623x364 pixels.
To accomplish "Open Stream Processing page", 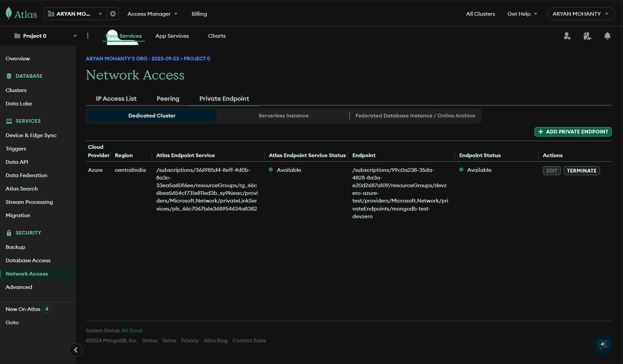I will point(29,202).
